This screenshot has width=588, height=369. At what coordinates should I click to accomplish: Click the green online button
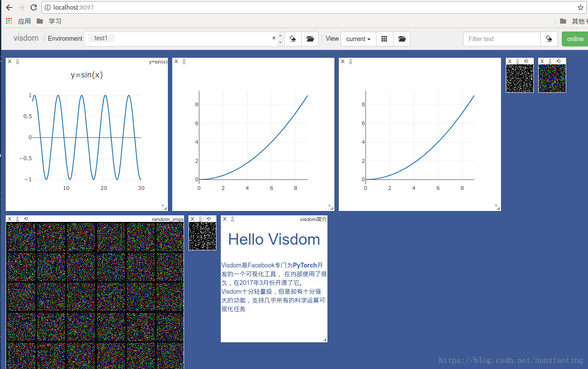point(575,39)
